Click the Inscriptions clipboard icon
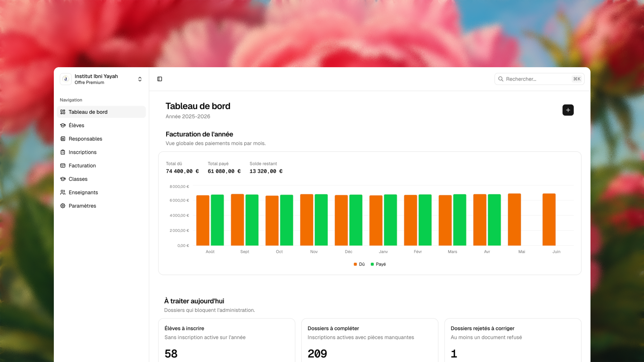Image resolution: width=644 pixels, height=362 pixels. pyautogui.click(x=63, y=152)
